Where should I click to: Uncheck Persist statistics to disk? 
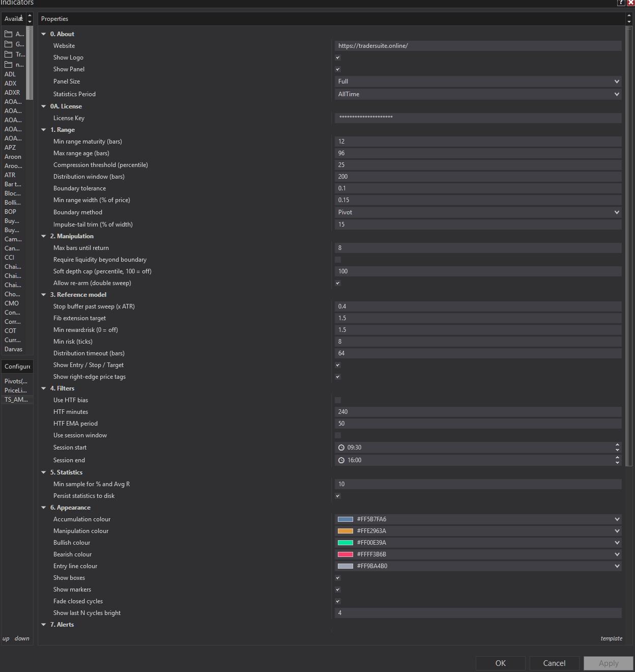(338, 496)
